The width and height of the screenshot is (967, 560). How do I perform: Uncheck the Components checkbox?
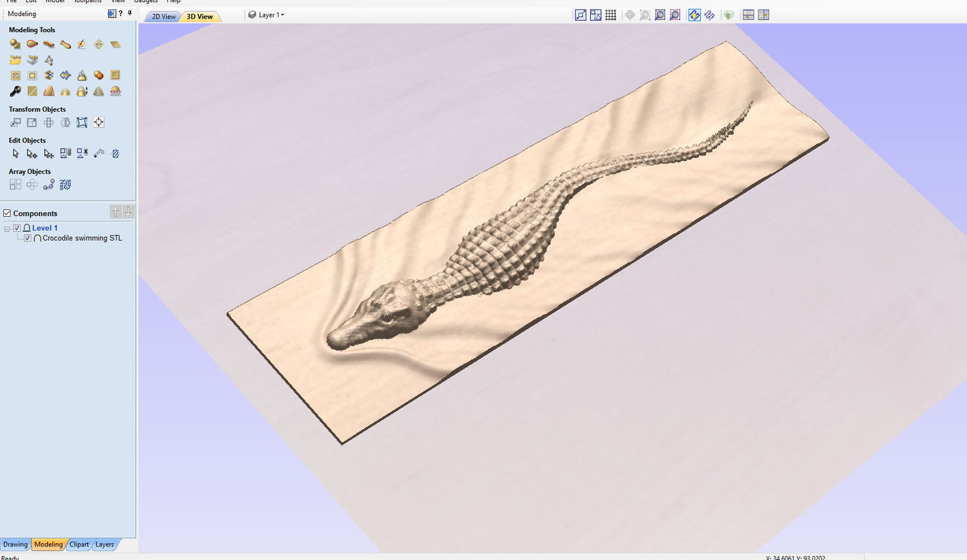pos(7,213)
